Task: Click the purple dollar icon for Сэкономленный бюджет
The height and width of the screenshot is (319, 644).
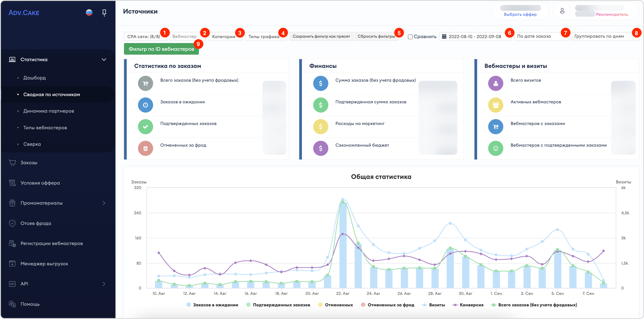Action: (x=320, y=148)
